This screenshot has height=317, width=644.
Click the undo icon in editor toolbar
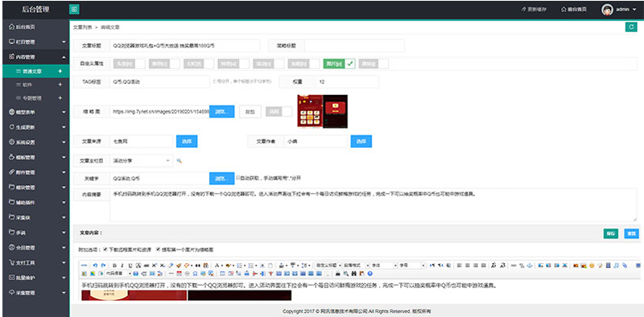(x=95, y=266)
